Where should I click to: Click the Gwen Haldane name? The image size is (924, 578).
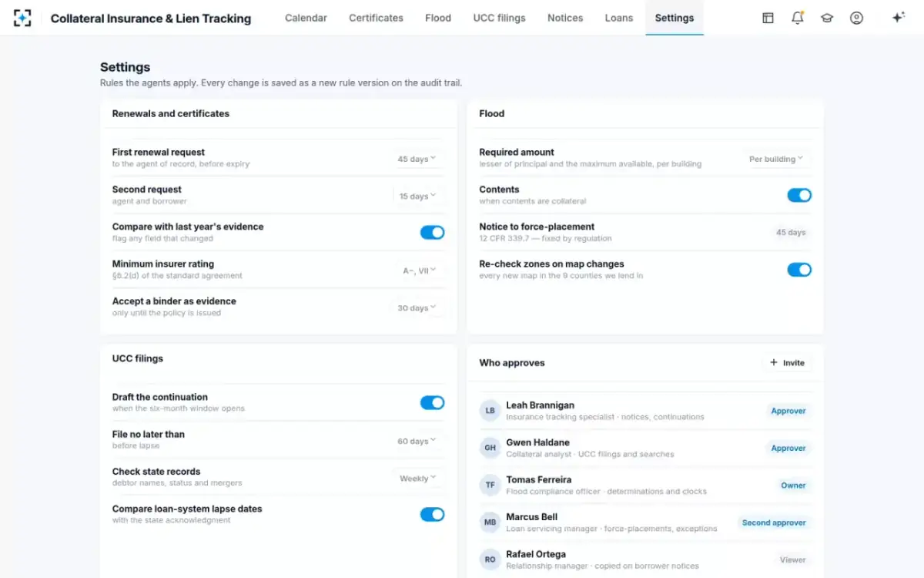coord(537,442)
